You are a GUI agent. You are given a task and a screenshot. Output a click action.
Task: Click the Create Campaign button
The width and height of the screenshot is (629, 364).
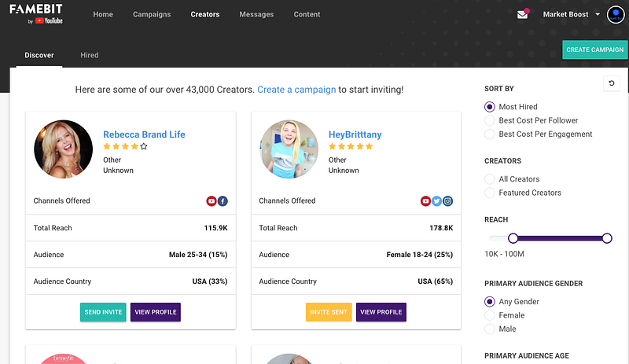tap(595, 50)
